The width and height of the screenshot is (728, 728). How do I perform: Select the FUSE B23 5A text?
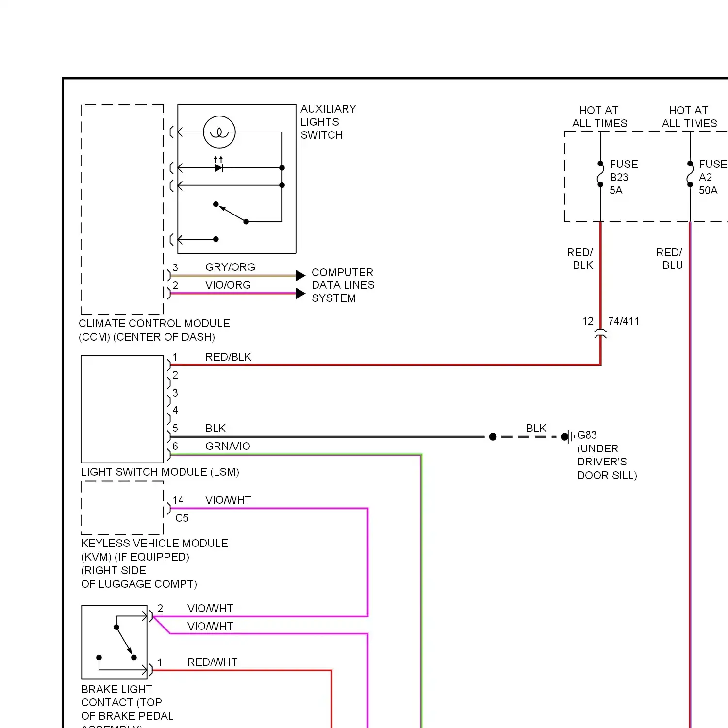tap(624, 177)
